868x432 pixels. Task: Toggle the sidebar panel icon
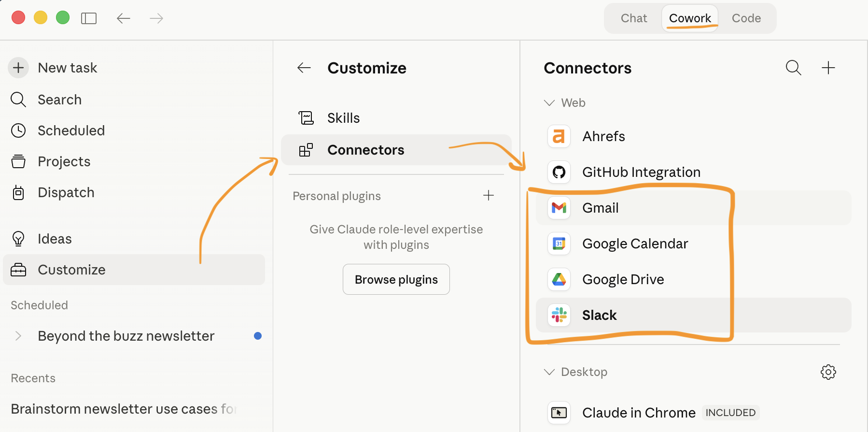[x=89, y=18]
